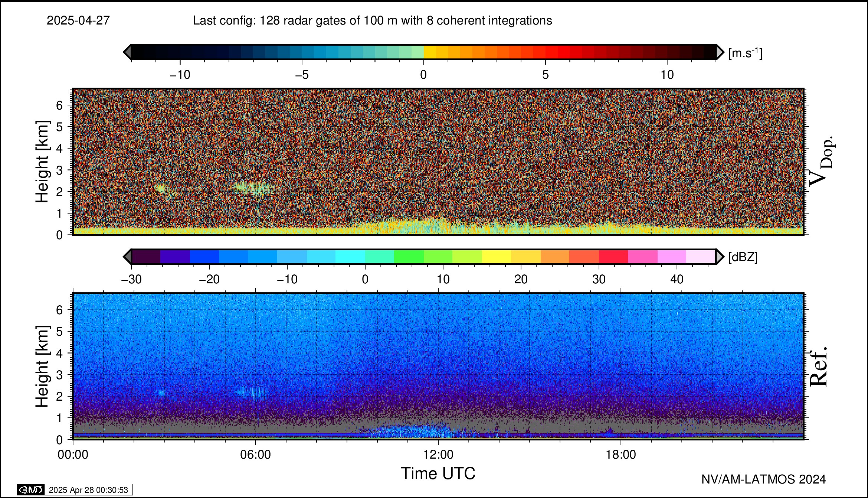Click Height [km] label of Doppler panel

click(x=42, y=162)
